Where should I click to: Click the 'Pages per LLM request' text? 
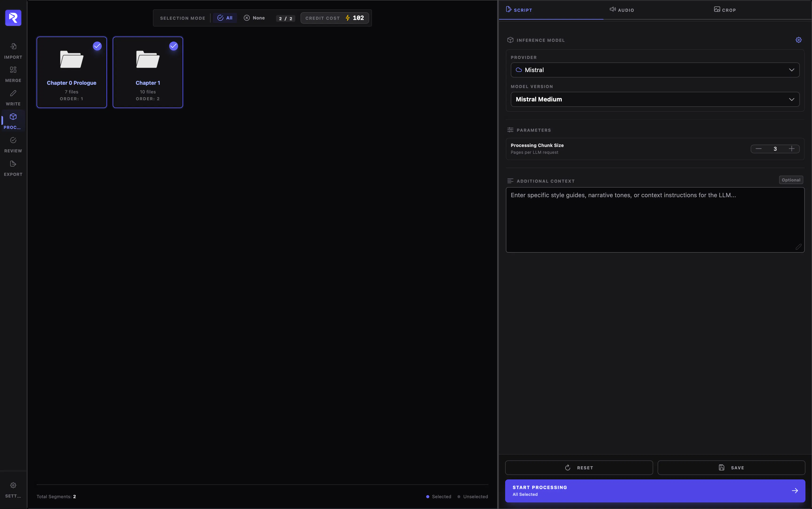535,153
